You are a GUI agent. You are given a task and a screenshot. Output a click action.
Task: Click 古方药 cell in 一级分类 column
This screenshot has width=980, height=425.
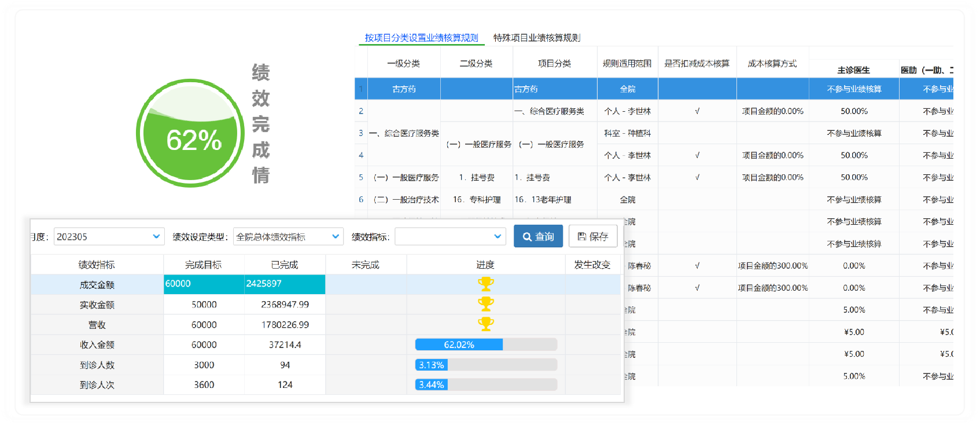404,89
